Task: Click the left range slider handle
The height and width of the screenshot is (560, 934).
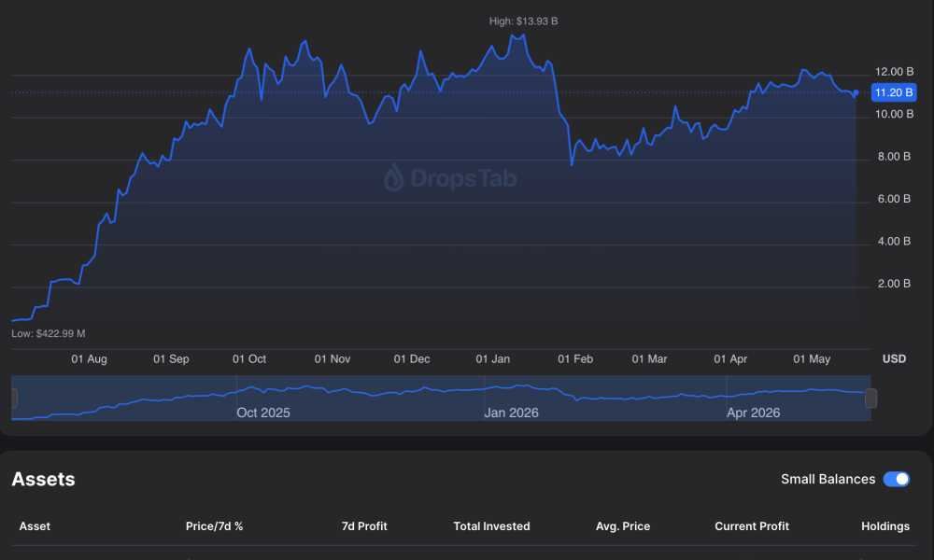Action: [14, 399]
